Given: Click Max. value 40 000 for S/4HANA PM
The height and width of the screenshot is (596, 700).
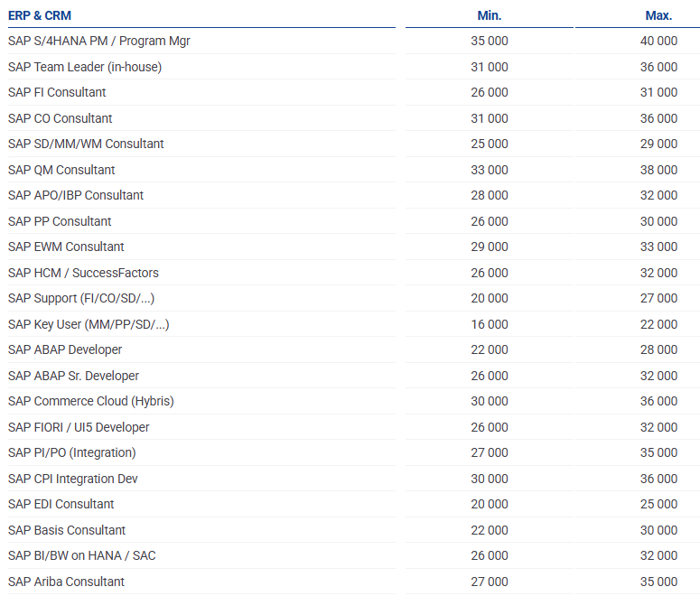Looking at the screenshot, I should click(658, 41).
